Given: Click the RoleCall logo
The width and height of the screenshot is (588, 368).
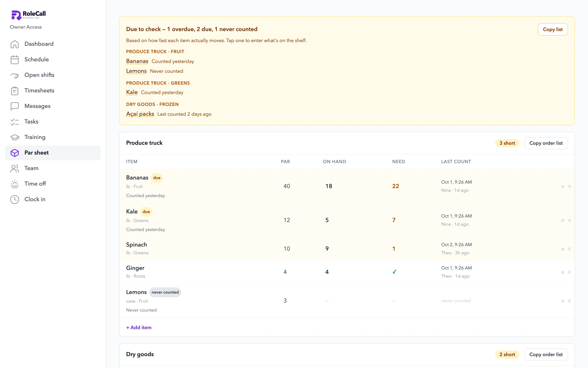Looking at the screenshot, I should [28, 15].
